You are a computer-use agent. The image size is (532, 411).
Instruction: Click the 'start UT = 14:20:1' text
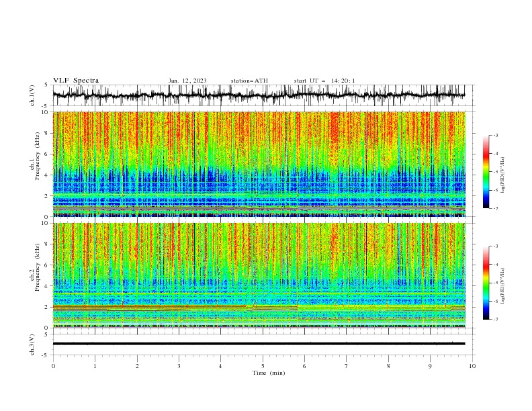324,81
